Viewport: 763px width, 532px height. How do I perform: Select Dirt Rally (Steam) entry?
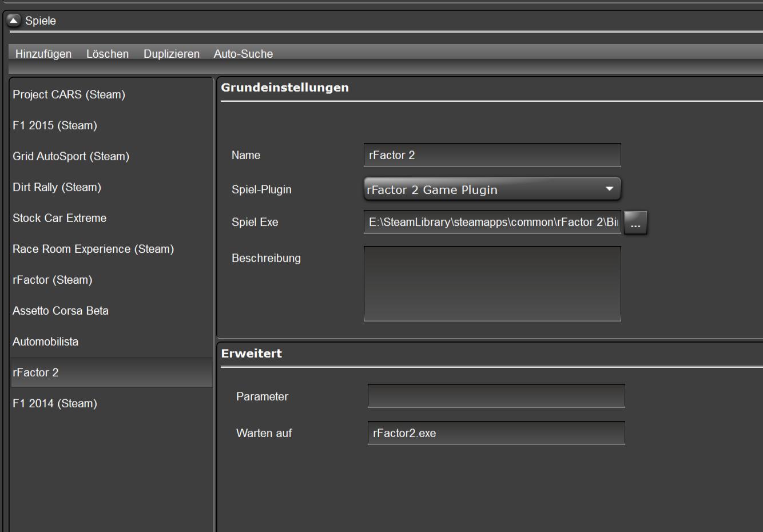click(x=112, y=187)
